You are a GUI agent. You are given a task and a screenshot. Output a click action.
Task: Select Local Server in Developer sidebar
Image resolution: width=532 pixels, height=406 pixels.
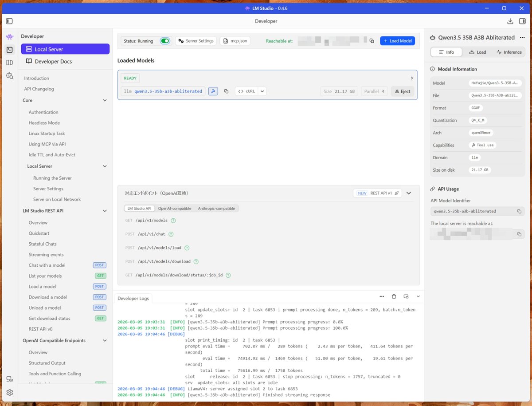(65, 49)
